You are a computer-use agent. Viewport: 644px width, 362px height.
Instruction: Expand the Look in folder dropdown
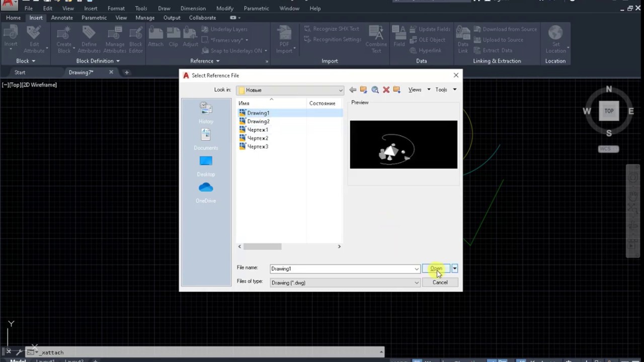341,90
